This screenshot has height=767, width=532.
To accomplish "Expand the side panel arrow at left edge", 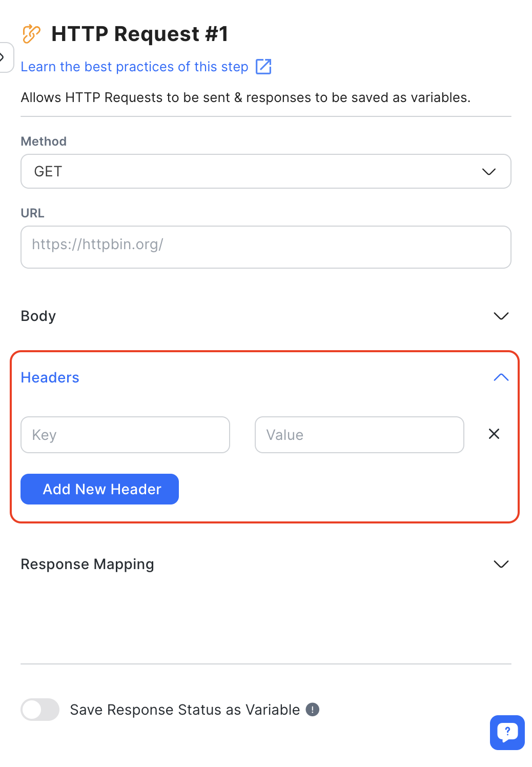I will (4, 57).
